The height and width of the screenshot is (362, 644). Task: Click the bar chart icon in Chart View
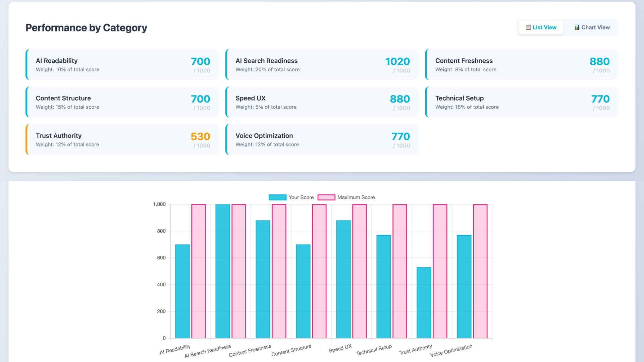pos(577,27)
